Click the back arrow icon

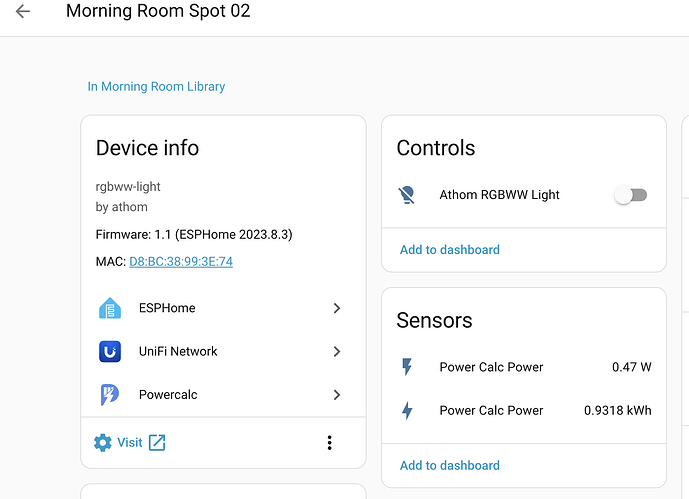(x=22, y=12)
